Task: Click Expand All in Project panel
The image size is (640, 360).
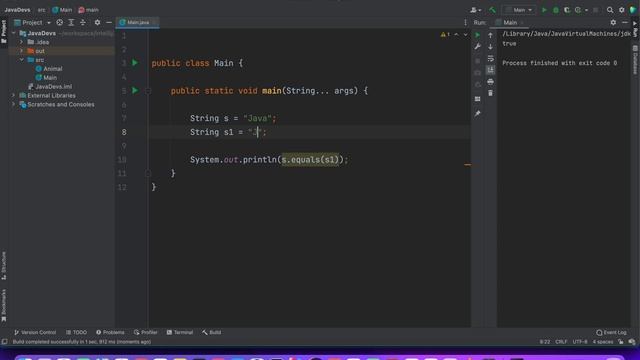Action: pos(71,22)
